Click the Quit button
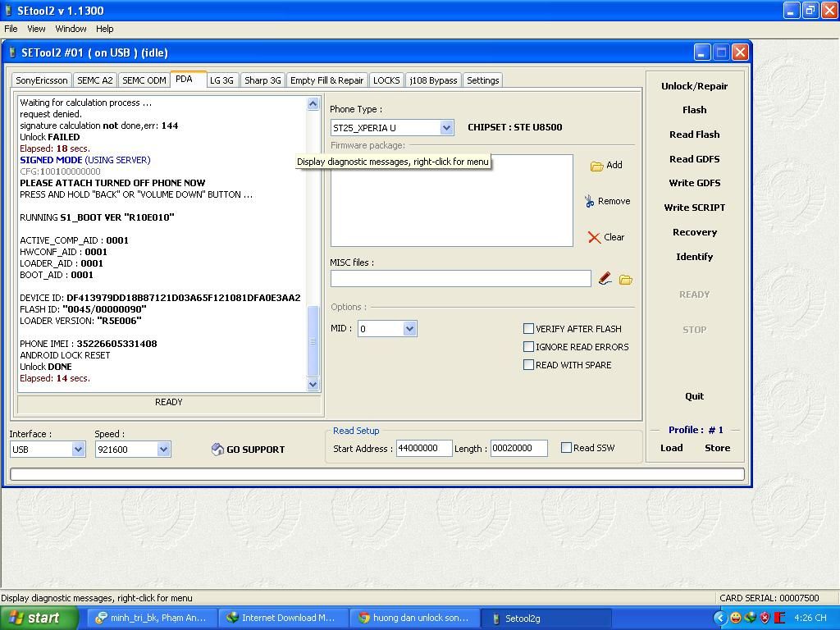The image size is (840, 630). [694, 396]
